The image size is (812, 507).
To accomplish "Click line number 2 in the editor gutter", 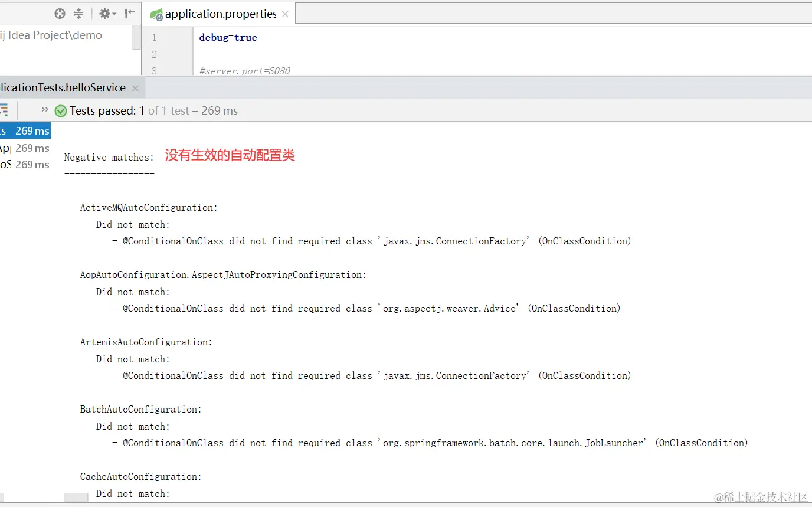I will pos(154,54).
